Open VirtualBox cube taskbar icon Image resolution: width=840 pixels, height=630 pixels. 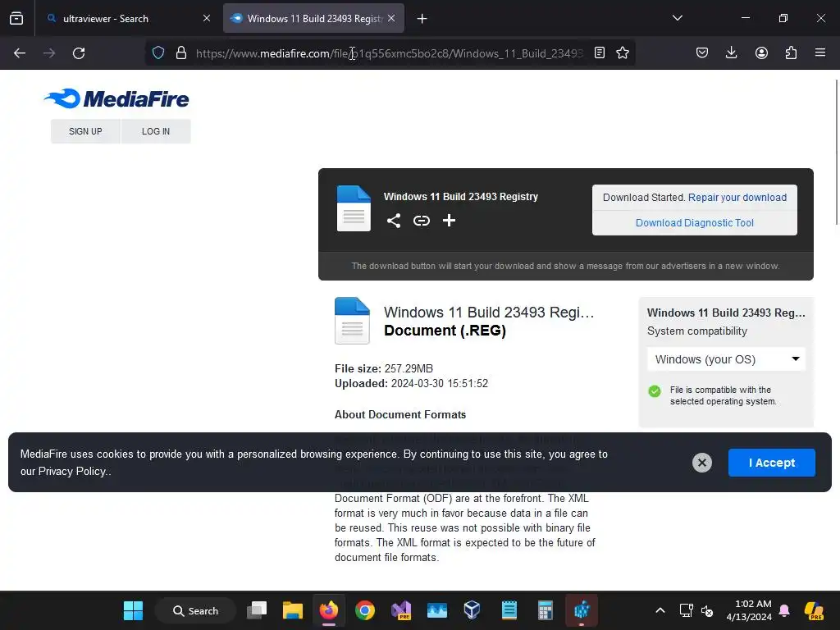[x=472, y=610]
